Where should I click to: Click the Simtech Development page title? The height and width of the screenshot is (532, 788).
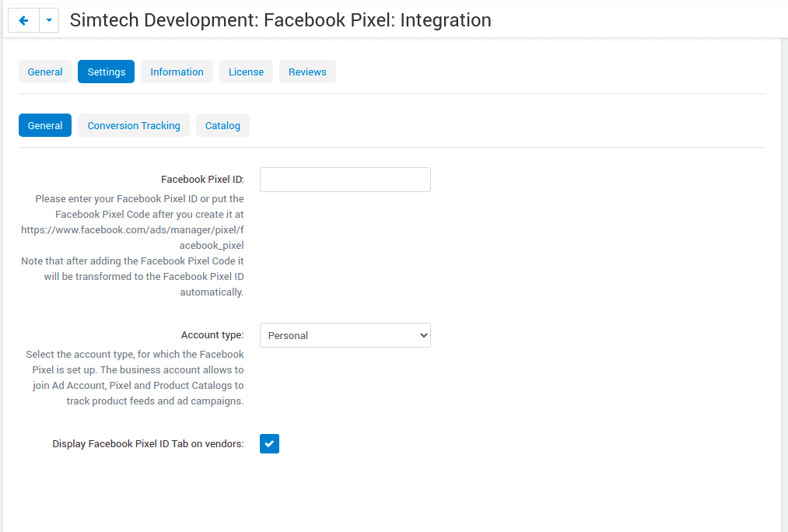click(281, 20)
